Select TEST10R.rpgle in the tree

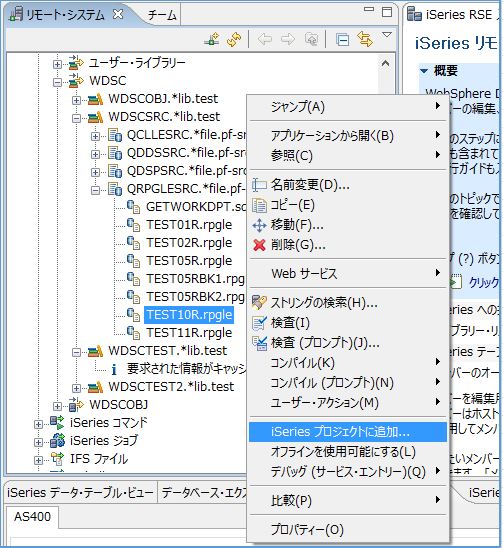(x=189, y=315)
